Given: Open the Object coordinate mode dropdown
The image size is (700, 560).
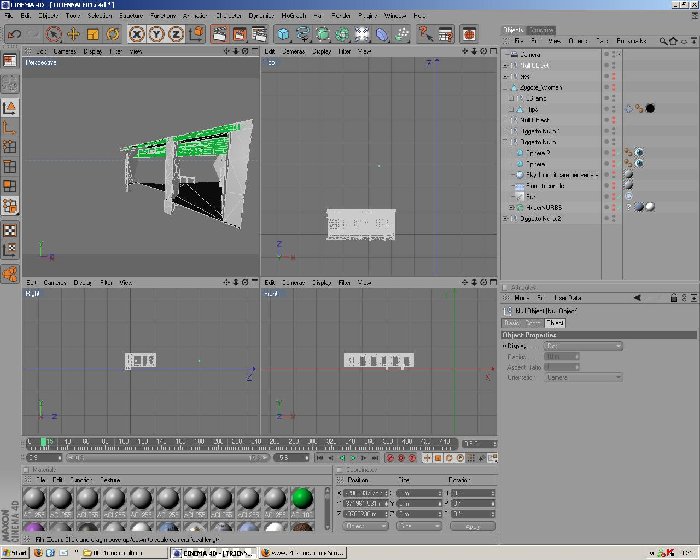Looking at the screenshot, I should pyautogui.click(x=365, y=526).
